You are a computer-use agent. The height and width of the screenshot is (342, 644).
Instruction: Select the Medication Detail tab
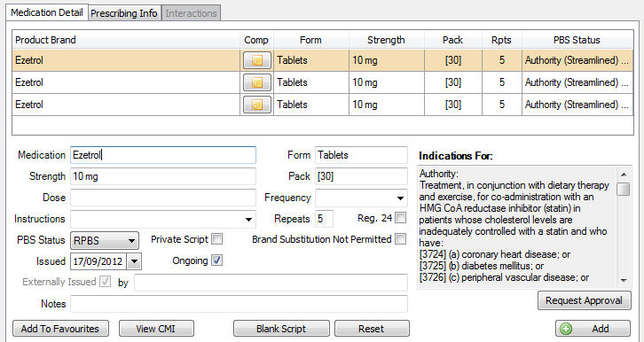(47, 12)
